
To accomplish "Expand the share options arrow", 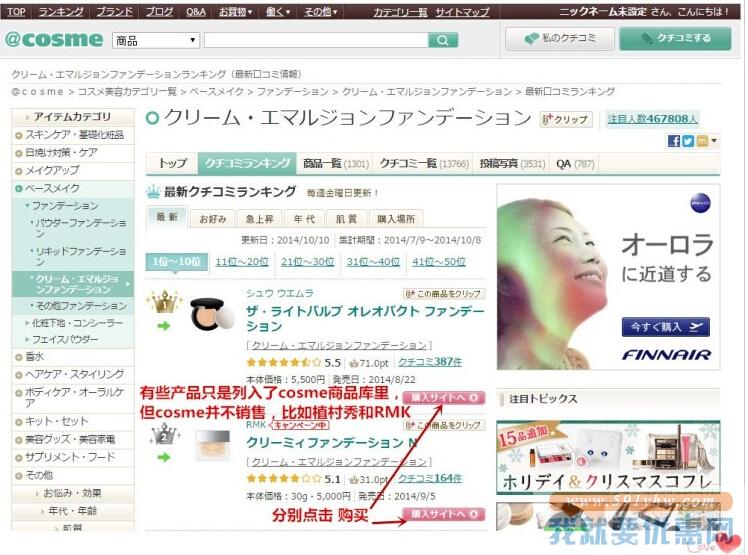I will pyautogui.click(x=714, y=140).
